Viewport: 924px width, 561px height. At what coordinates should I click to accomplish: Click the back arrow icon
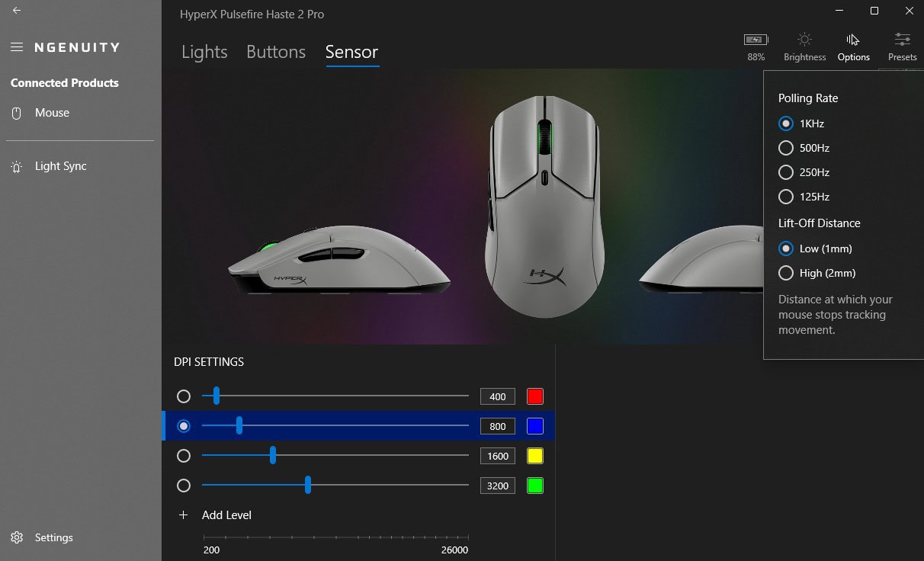17,11
